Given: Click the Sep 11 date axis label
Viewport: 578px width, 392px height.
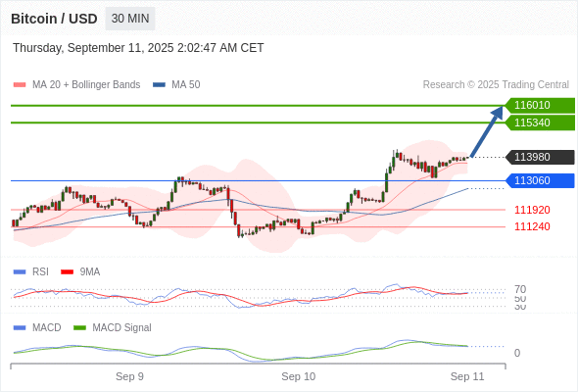Looking at the screenshot, I should 467,376.
